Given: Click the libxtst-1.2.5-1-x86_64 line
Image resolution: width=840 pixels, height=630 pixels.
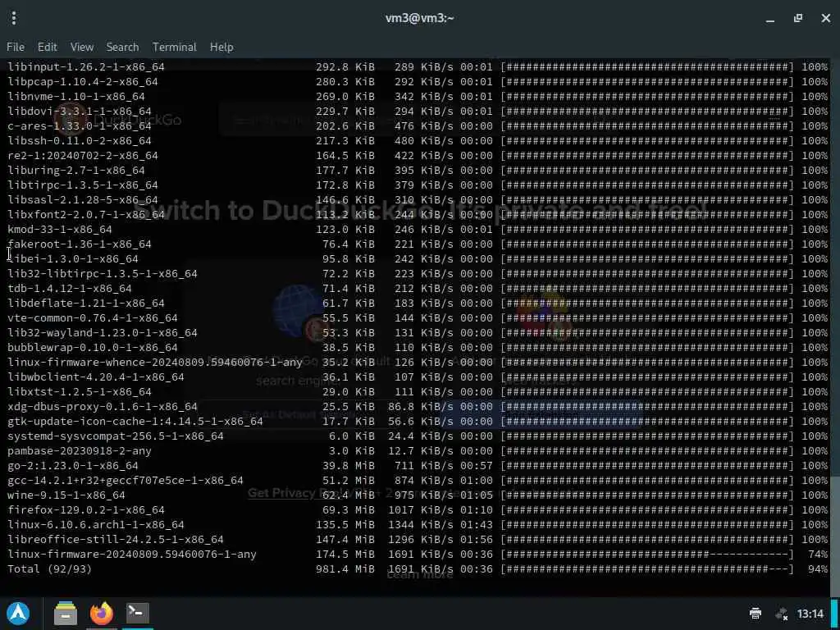Looking at the screenshot, I should click(x=418, y=392).
